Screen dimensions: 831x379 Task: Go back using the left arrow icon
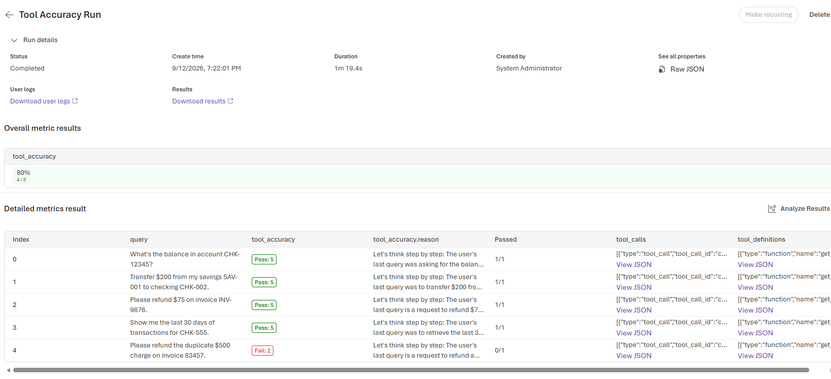coord(9,15)
